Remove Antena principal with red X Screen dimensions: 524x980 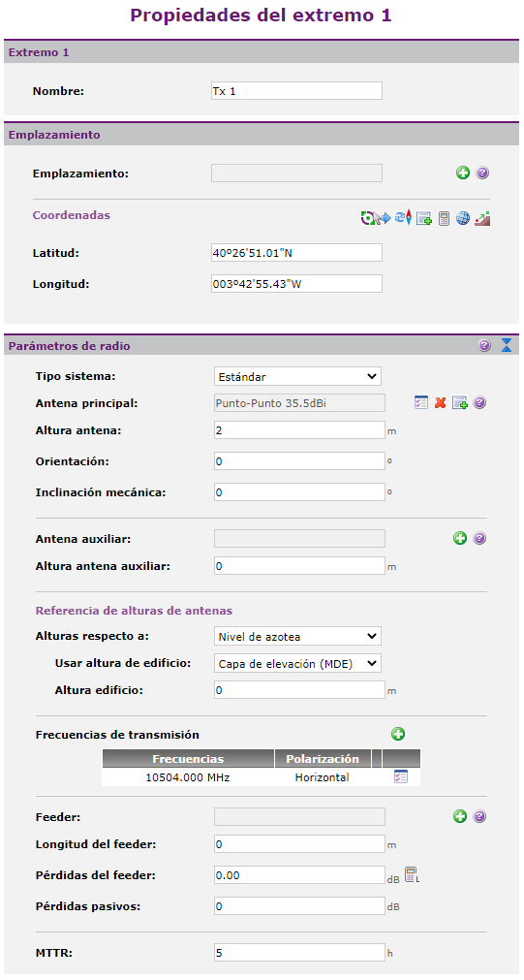coord(441,403)
